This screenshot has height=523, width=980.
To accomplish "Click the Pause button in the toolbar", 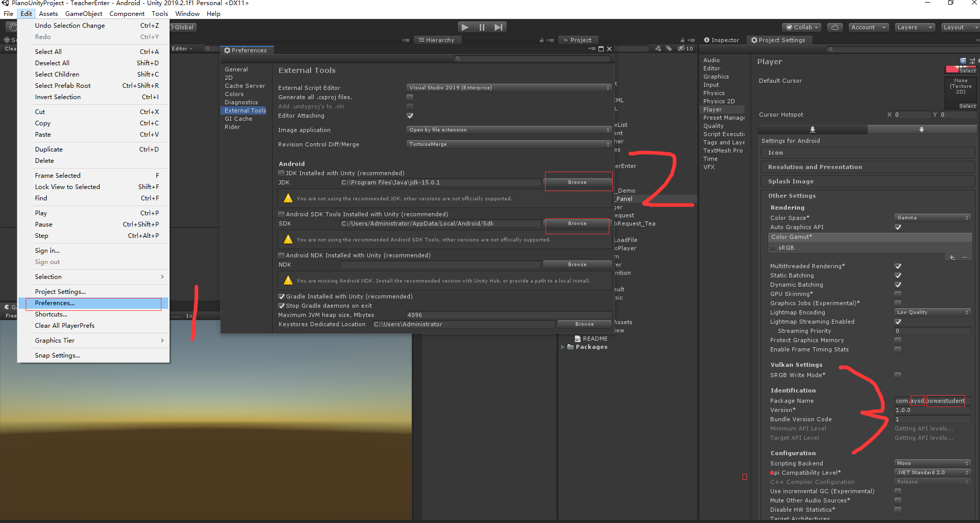I will pyautogui.click(x=482, y=27).
